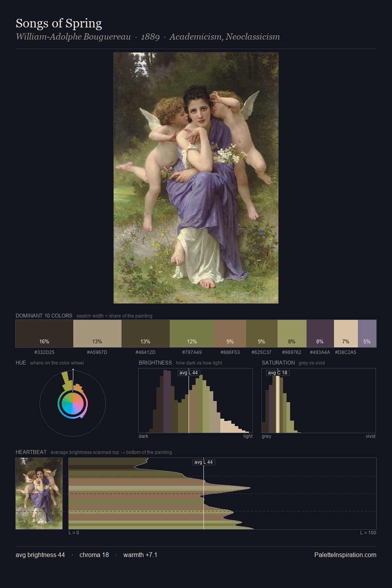Pick the #48412D dark olive swatch
392x588 pixels.
pyautogui.click(x=145, y=334)
